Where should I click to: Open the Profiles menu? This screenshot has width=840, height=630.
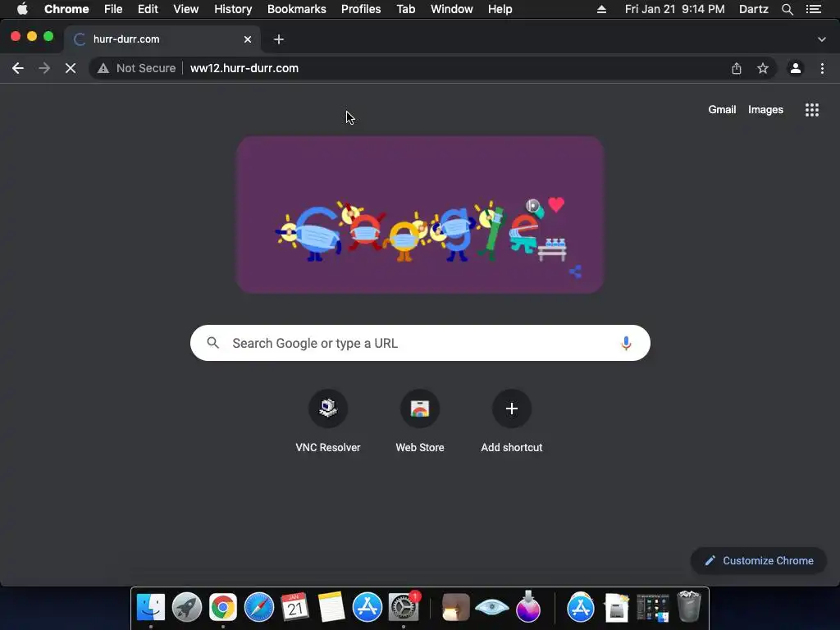tap(361, 9)
